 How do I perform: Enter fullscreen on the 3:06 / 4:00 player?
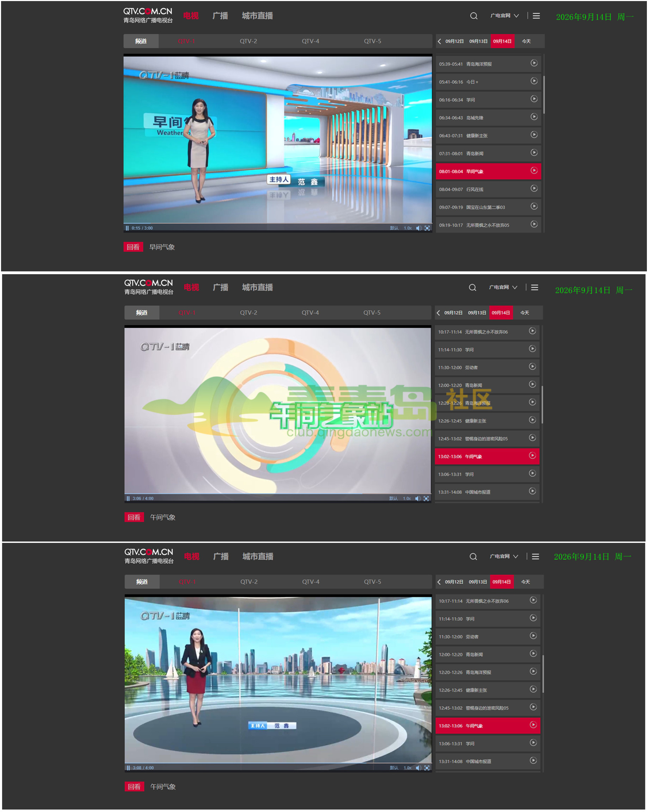[426, 499]
